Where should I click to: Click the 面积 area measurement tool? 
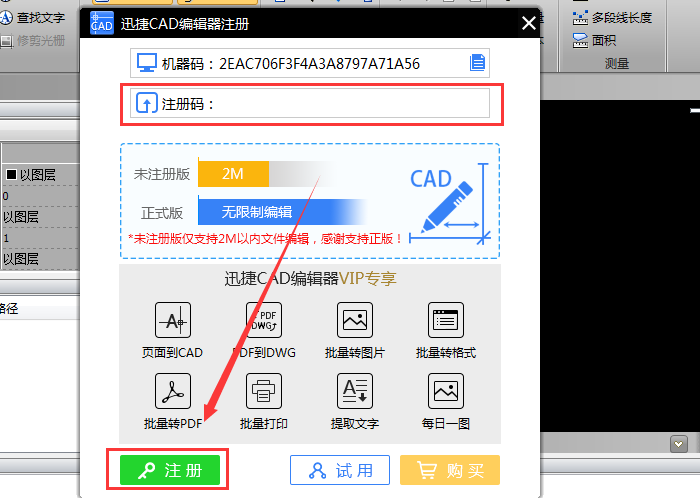coord(594,41)
